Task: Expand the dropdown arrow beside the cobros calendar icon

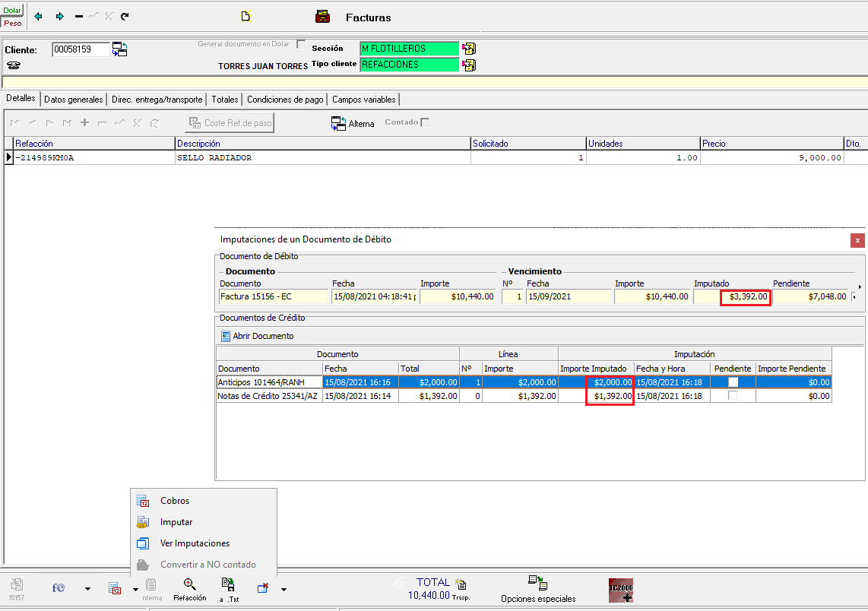Action: [x=135, y=589]
